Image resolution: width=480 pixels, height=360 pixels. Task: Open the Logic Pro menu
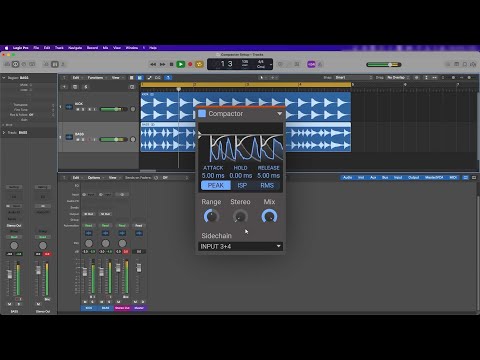coord(20,48)
